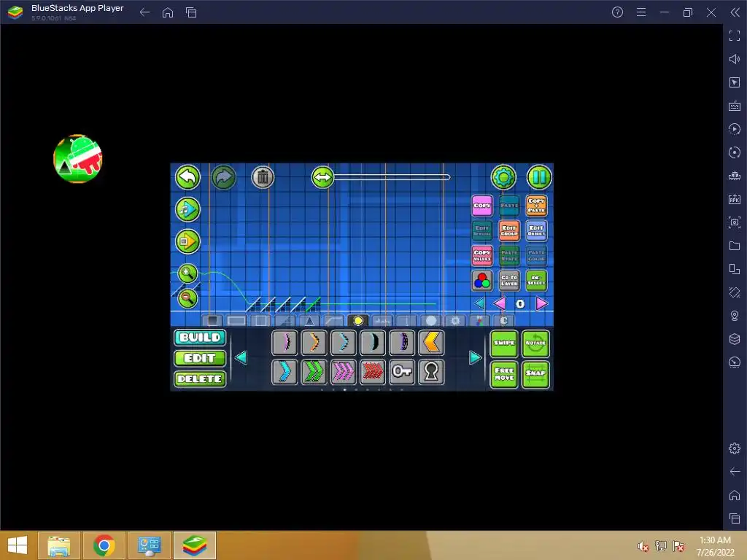Select the green double arrow speed portal
Viewport: 747px width, 560px height.
314,372
